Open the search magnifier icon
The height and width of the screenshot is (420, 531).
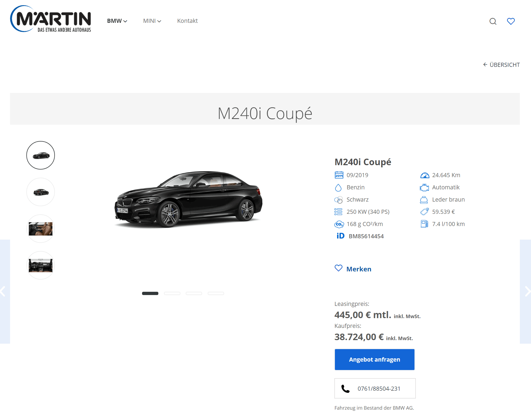(x=493, y=21)
